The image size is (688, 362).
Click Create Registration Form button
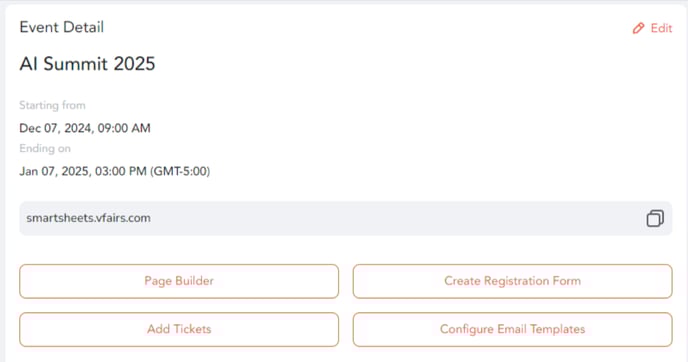pos(512,281)
